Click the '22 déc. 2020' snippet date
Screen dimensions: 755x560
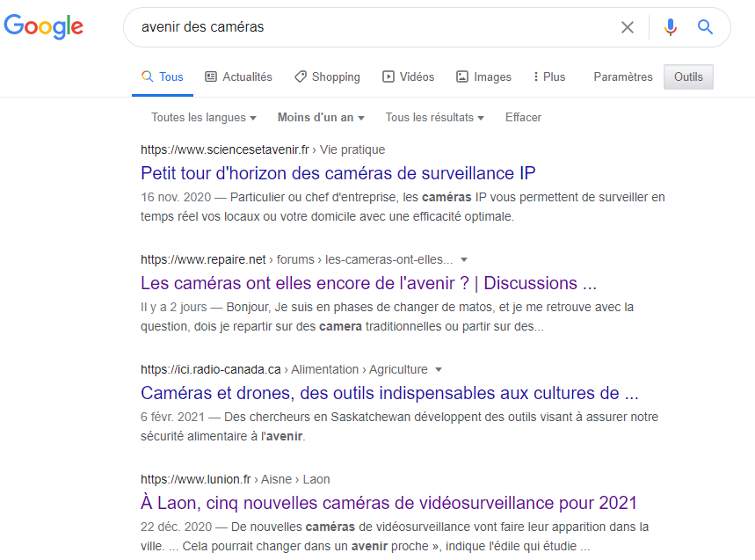point(177,527)
